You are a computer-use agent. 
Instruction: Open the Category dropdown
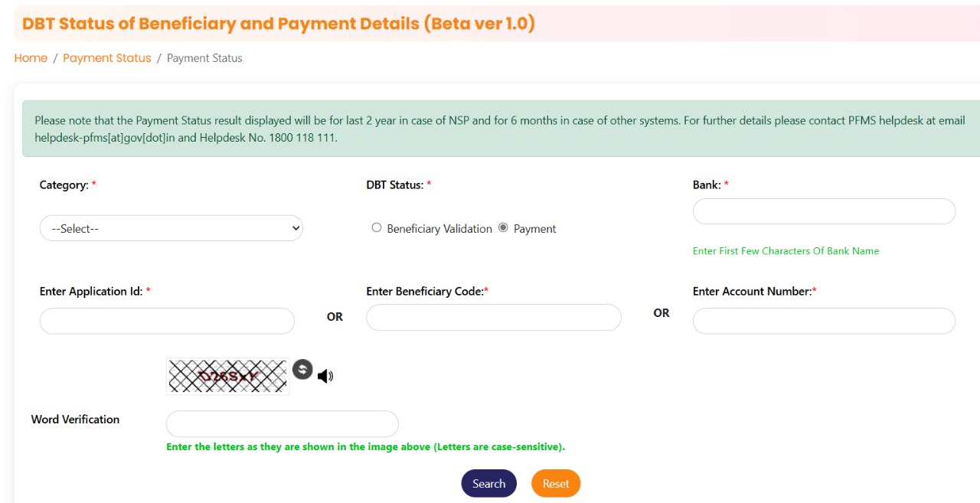pos(171,228)
